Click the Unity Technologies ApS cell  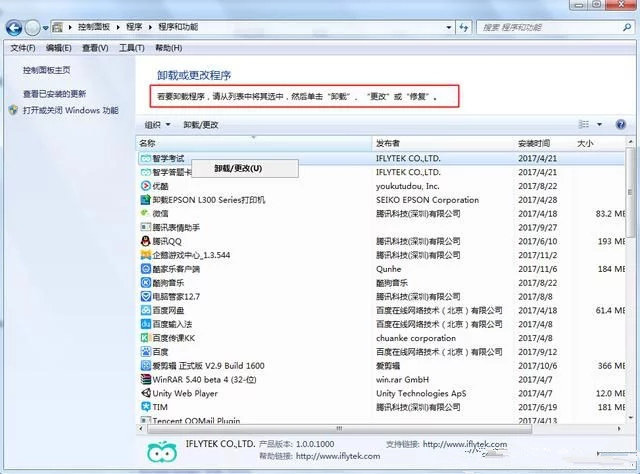click(421, 394)
